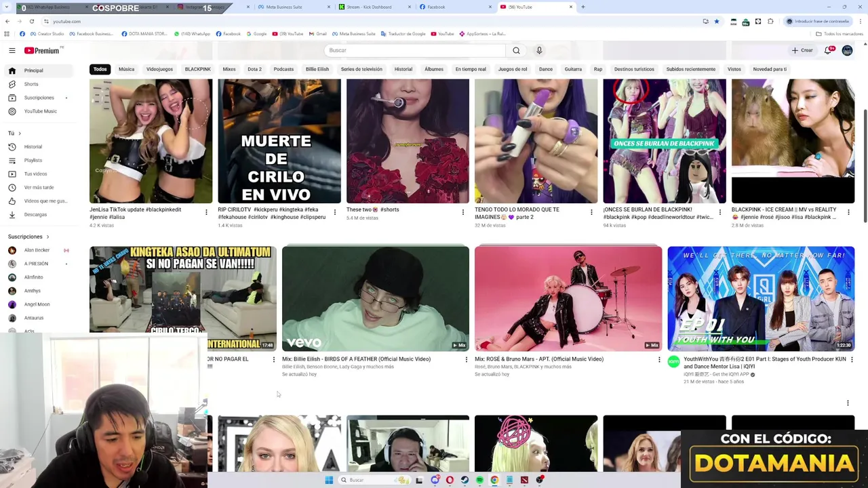Open YouTube Music in sidebar
The image size is (868, 488).
coord(37,111)
